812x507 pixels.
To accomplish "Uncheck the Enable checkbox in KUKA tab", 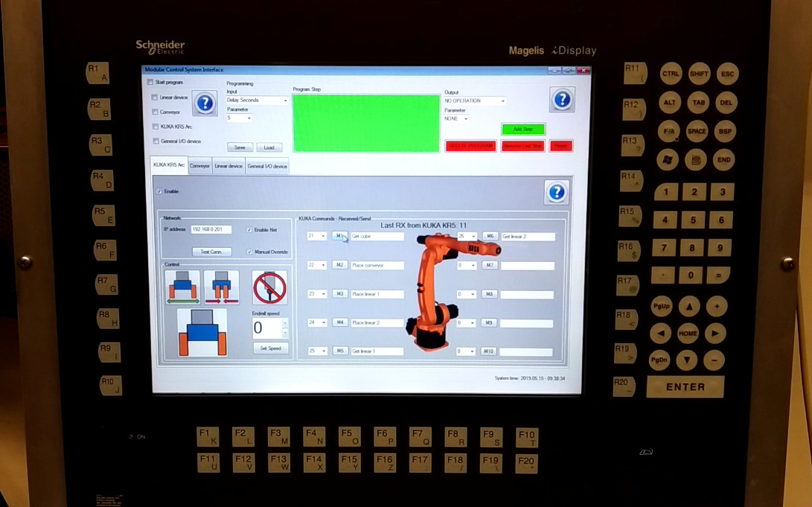I will 159,191.
